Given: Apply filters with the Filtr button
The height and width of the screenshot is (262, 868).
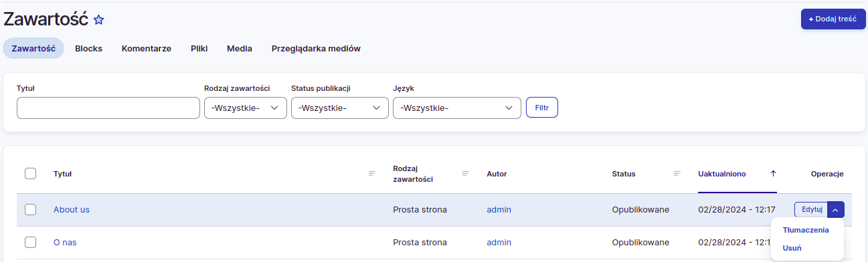Looking at the screenshot, I should [x=542, y=108].
